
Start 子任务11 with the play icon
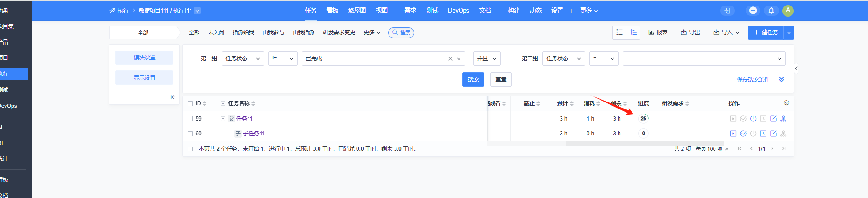(x=733, y=134)
